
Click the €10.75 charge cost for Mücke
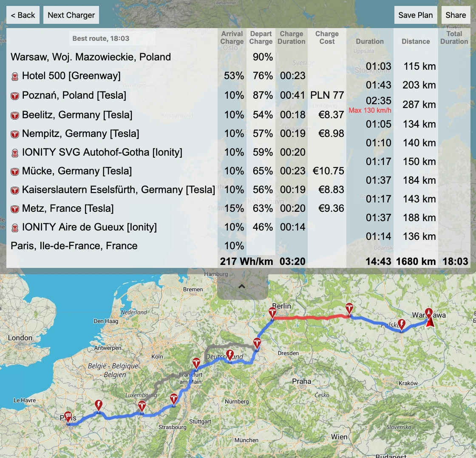(x=328, y=171)
